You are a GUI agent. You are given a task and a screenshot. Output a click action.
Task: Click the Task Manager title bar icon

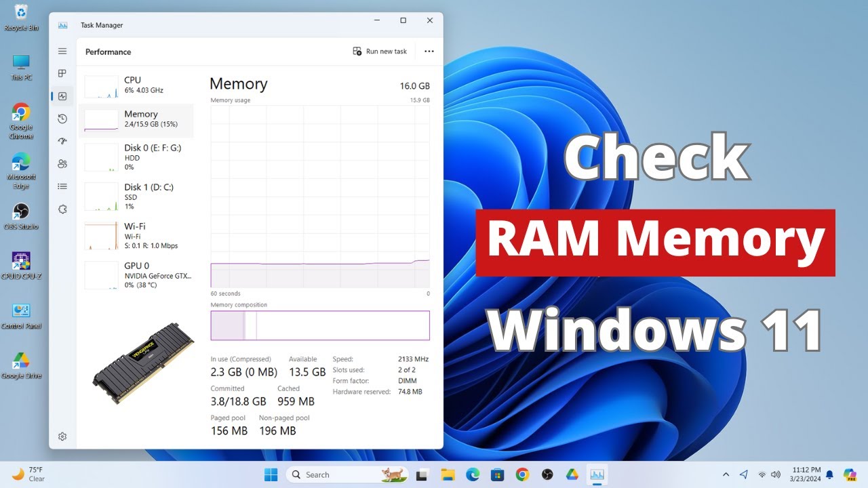[63, 25]
